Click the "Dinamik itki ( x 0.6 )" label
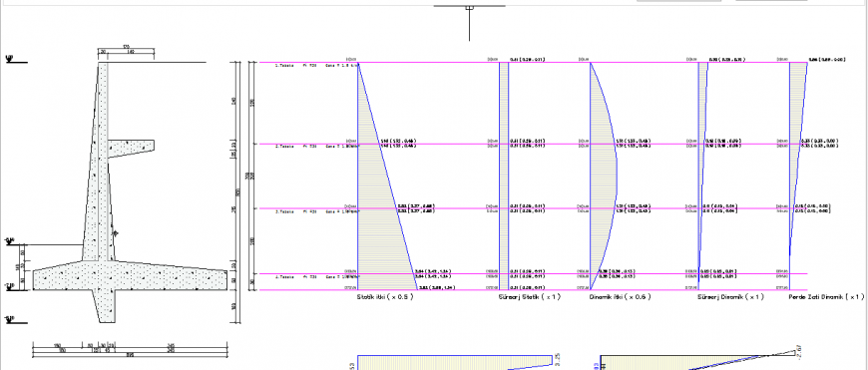Image resolution: width=868 pixels, height=370 pixels. coord(621,297)
